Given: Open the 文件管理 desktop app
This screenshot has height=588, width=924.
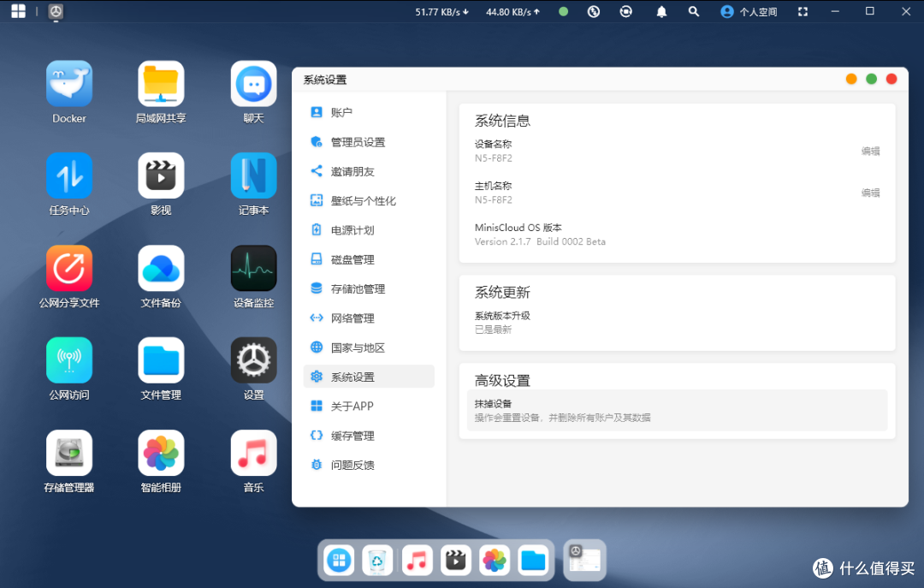Looking at the screenshot, I should [x=161, y=360].
